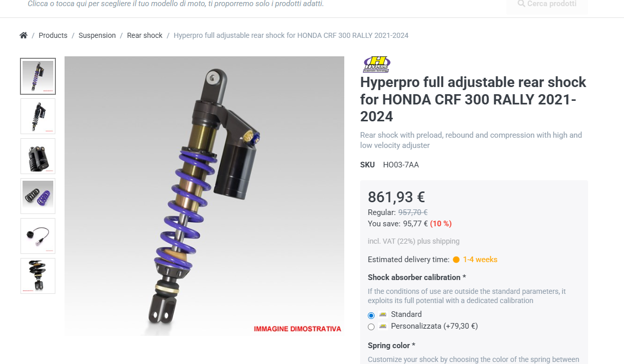Viewport: 624px width, 364px height.
Task: Show the black shock absorber thumbnail
Action: (38, 116)
